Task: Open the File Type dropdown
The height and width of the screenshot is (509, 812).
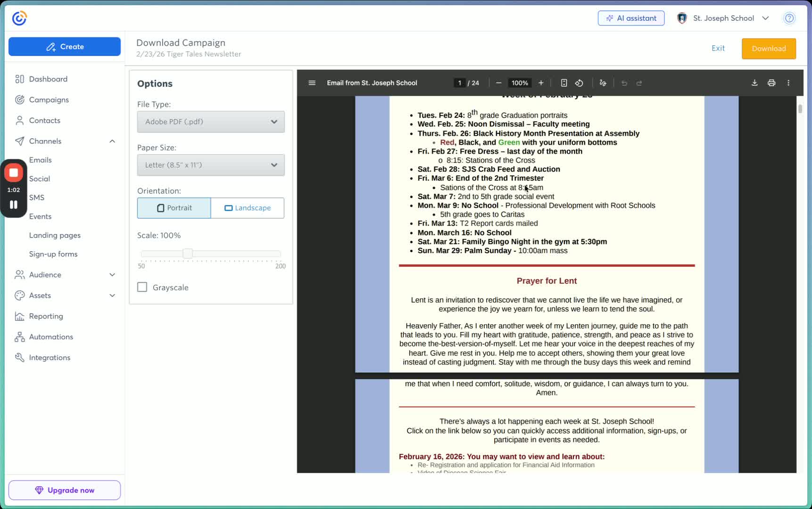Action: pyautogui.click(x=211, y=122)
